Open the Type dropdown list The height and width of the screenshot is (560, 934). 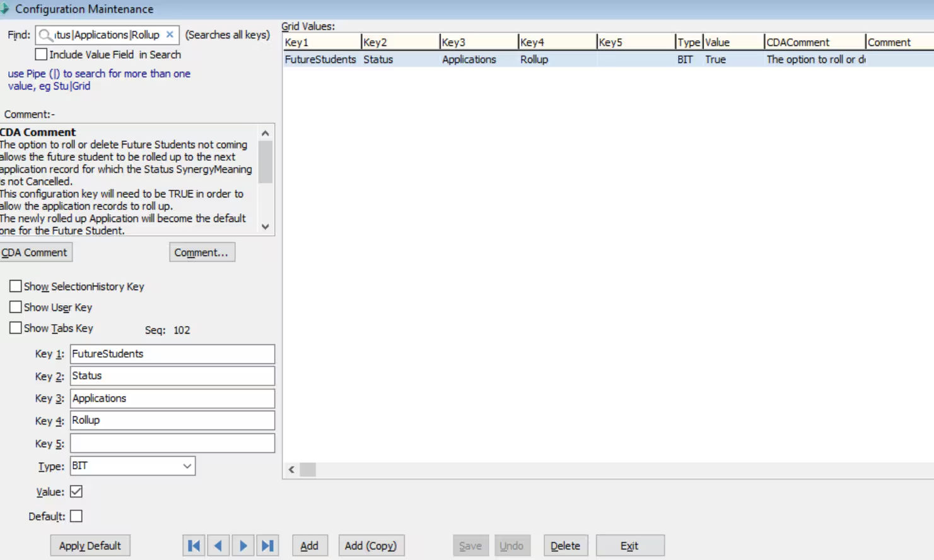tap(187, 466)
